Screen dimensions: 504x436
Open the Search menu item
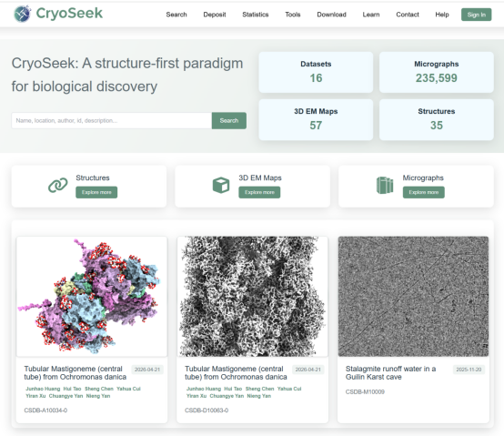point(176,15)
